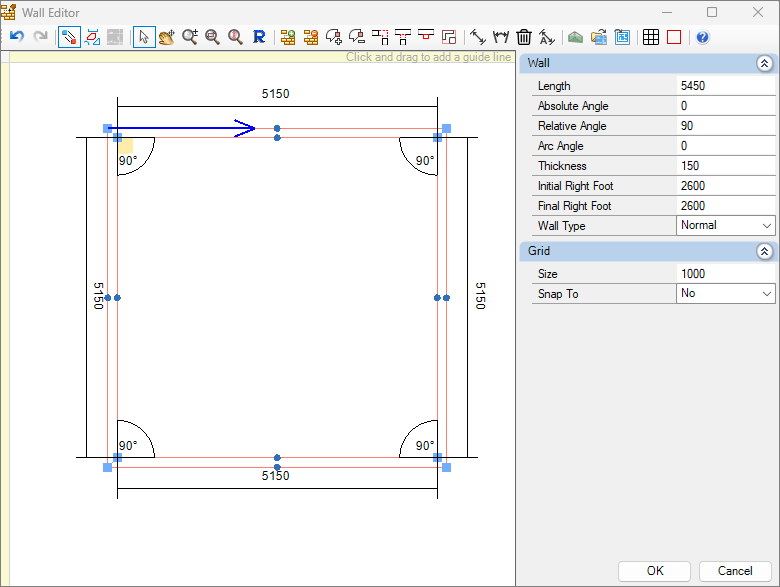Click the top-left 90° angle label
780x587 pixels.
click(128, 161)
